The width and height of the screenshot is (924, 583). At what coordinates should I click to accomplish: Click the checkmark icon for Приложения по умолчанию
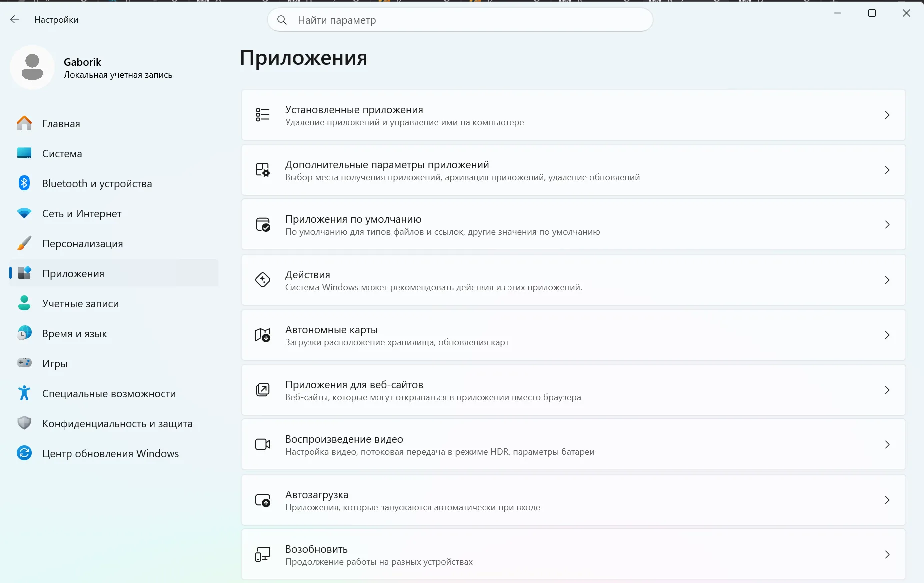(263, 225)
